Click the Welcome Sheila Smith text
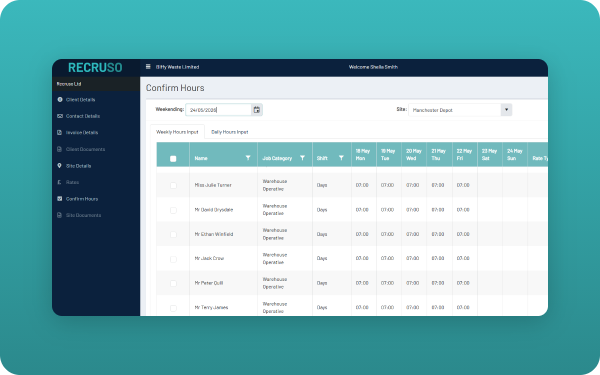 373,67
